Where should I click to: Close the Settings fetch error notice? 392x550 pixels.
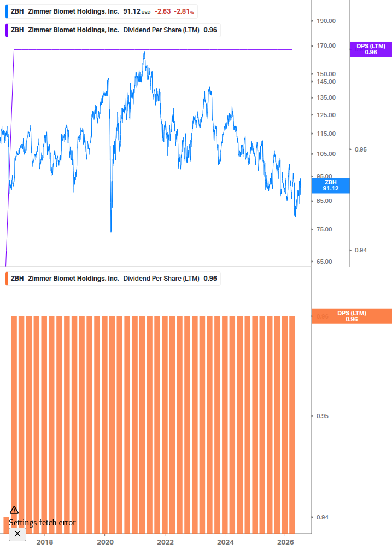click(17, 534)
